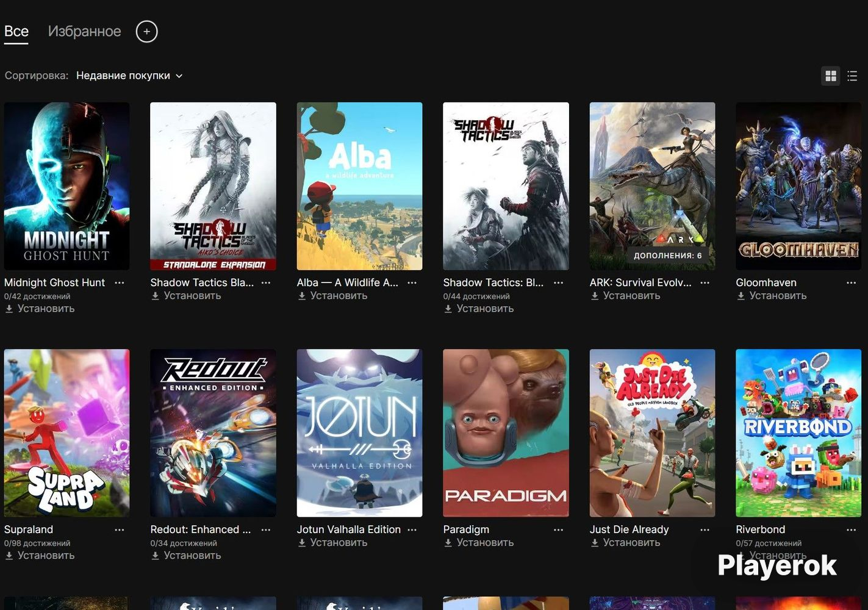Open more options for Alba
Screen dimensions: 868x610
click(x=412, y=282)
